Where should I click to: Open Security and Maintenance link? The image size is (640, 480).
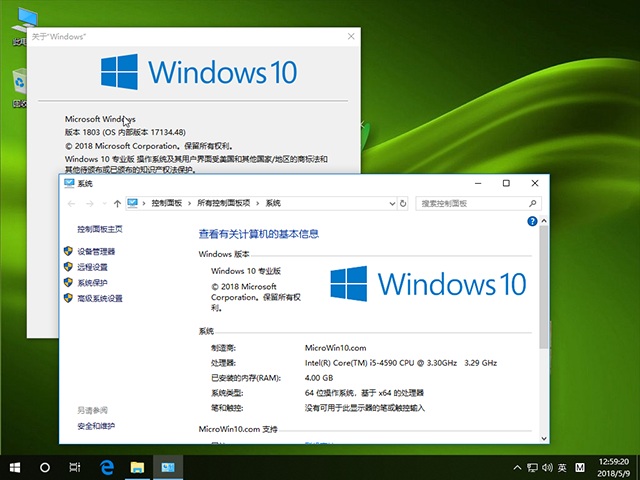point(96,426)
